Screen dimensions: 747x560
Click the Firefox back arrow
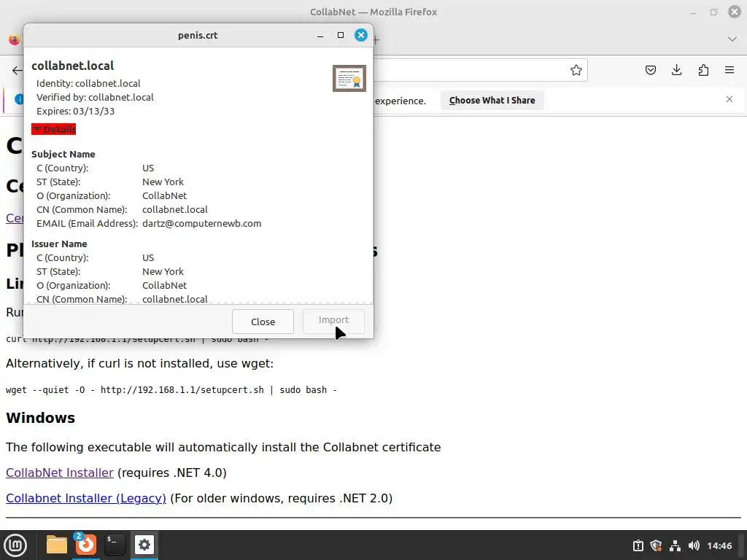click(x=17, y=71)
